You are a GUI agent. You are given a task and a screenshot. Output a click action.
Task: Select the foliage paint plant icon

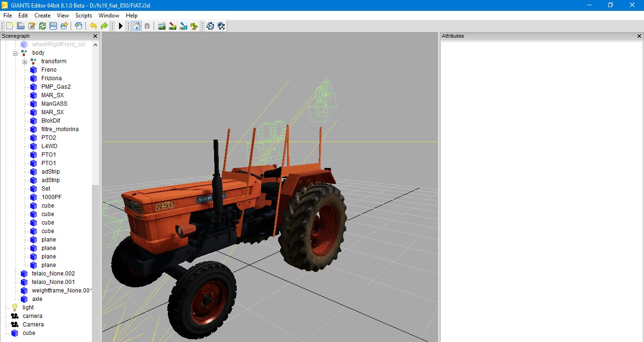(194, 26)
